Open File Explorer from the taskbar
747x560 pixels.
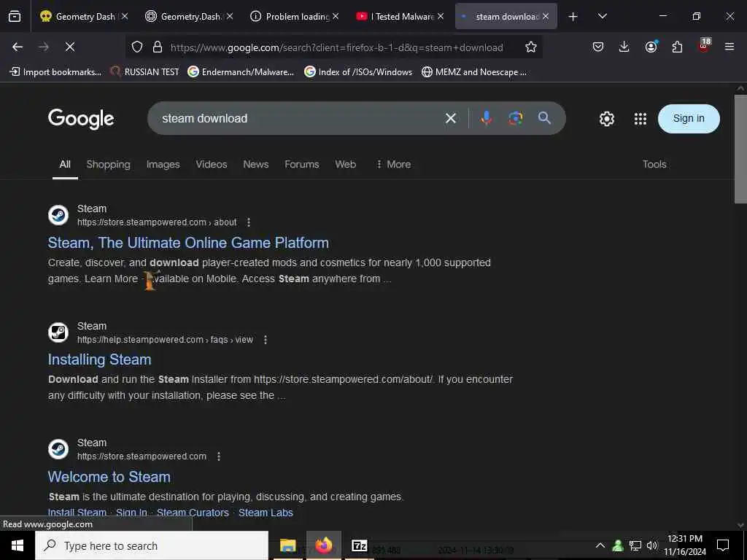coord(287,545)
